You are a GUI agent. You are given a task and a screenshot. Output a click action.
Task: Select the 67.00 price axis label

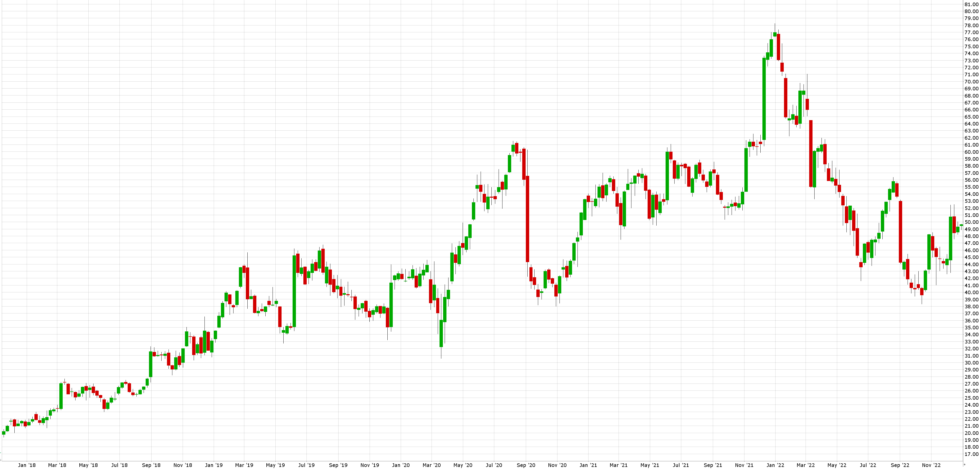[x=971, y=103]
